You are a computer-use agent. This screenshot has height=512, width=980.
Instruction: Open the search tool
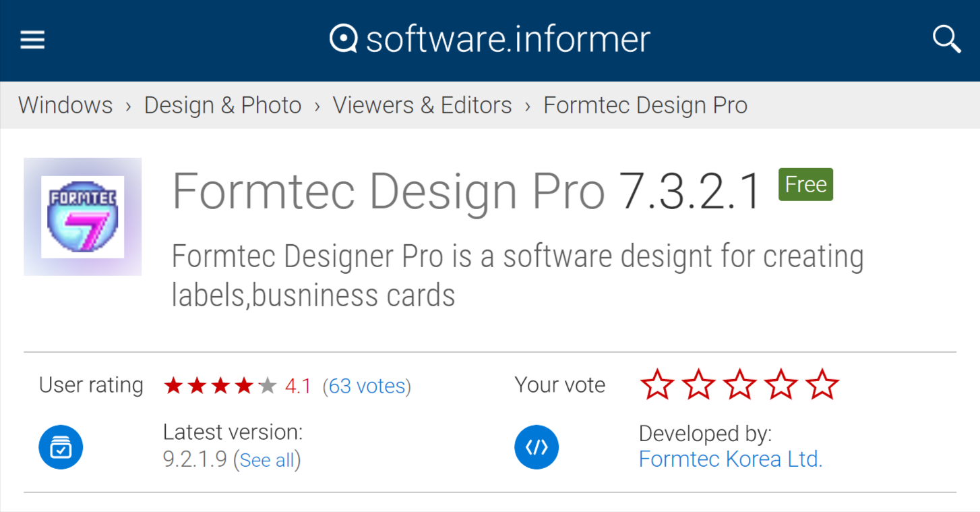pos(946,39)
